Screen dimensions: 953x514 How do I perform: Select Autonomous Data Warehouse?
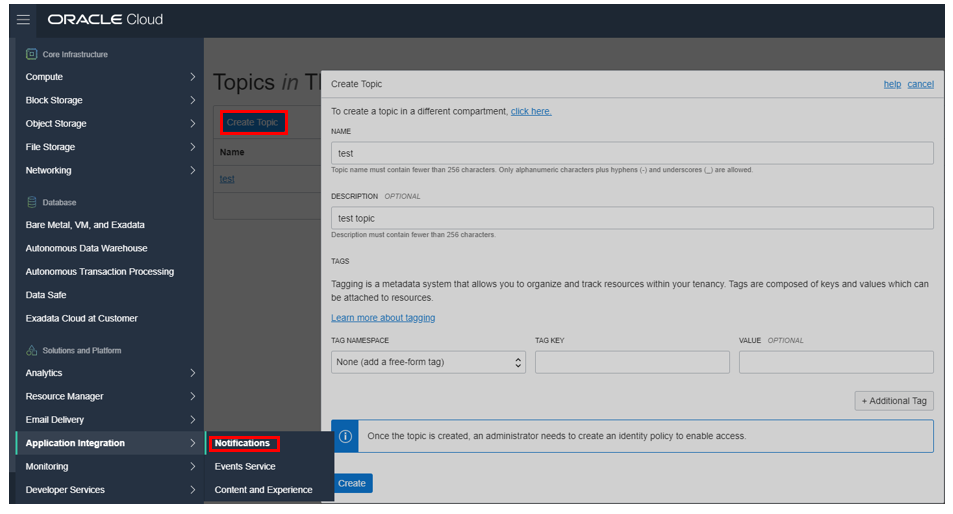(86, 248)
